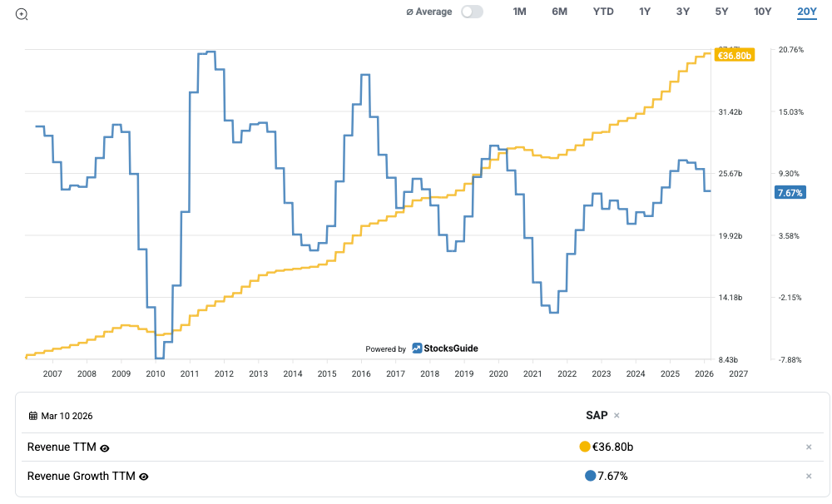Toggle the Average switch
The height and width of the screenshot is (504, 832).
(472, 12)
